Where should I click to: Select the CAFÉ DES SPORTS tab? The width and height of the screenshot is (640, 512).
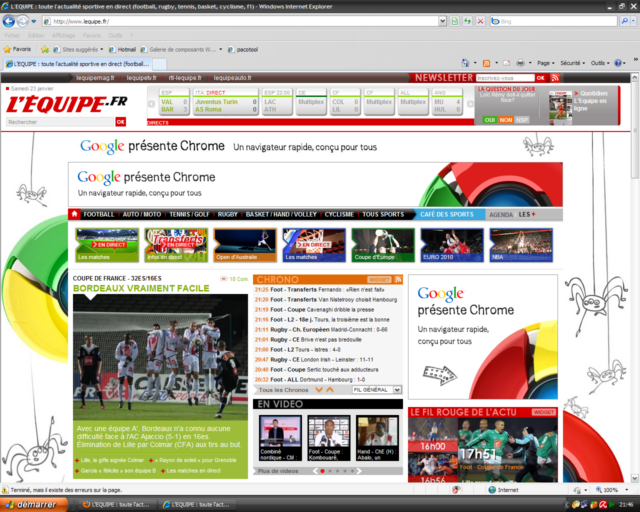(x=447, y=214)
